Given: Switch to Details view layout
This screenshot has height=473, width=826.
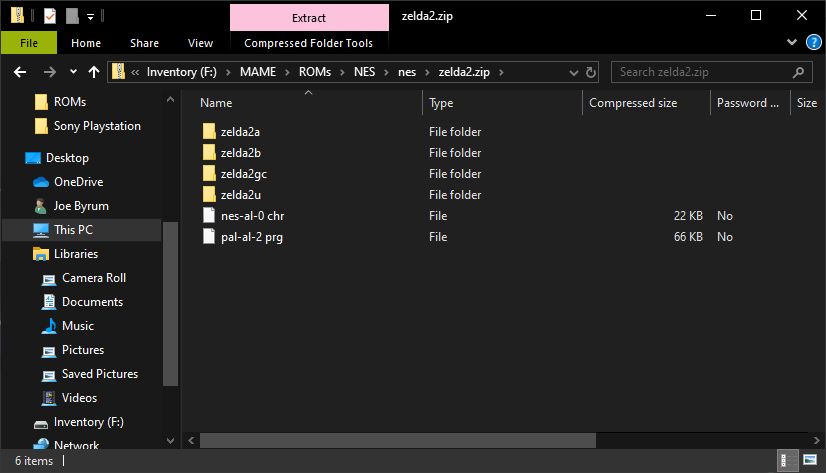Looking at the screenshot, I should (x=787, y=461).
